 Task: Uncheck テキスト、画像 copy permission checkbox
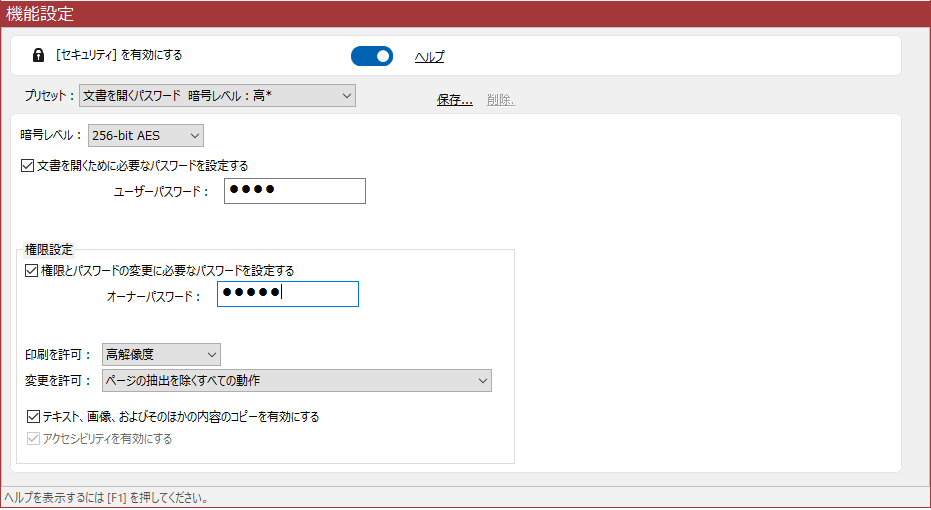click(33, 417)
